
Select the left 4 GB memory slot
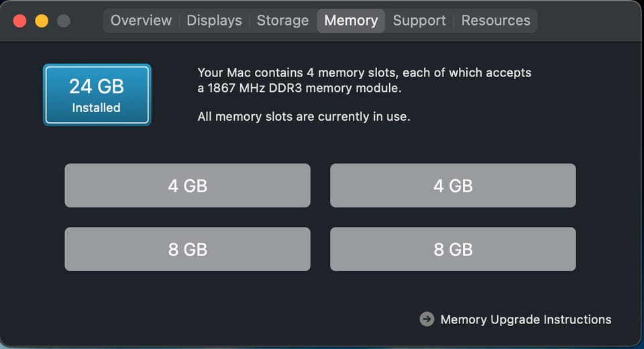(x=187, y=185)
